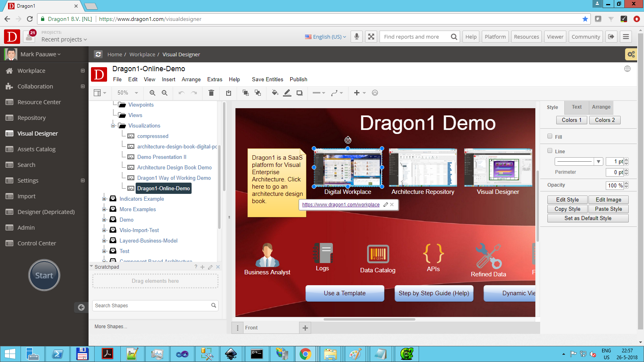This screenshot has height=362, width=644.
Task: Select the Digital Workplace thumbnail on canvas
Action: [x=348, y=167]
